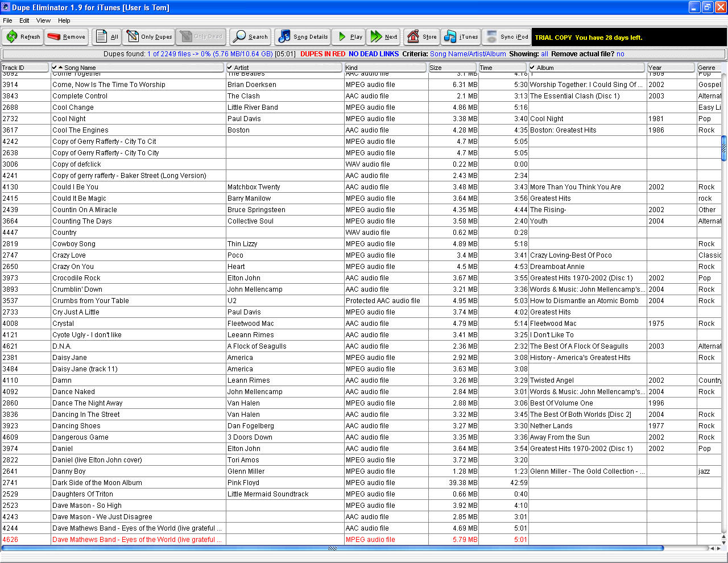728x563 pixels.
Task: Click Criteria link Song Name/Artist/Album
Action: point(468,54)
